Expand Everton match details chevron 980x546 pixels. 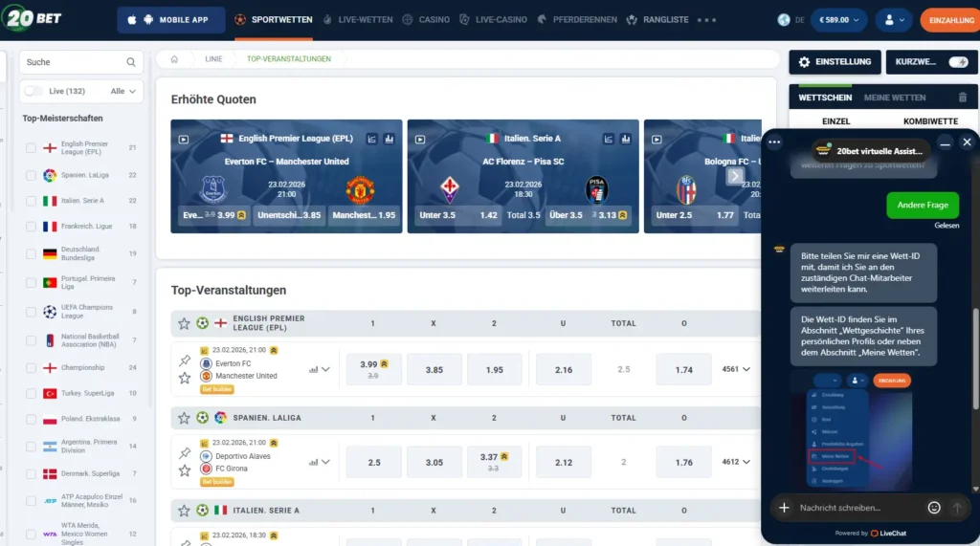click(325, 370)
